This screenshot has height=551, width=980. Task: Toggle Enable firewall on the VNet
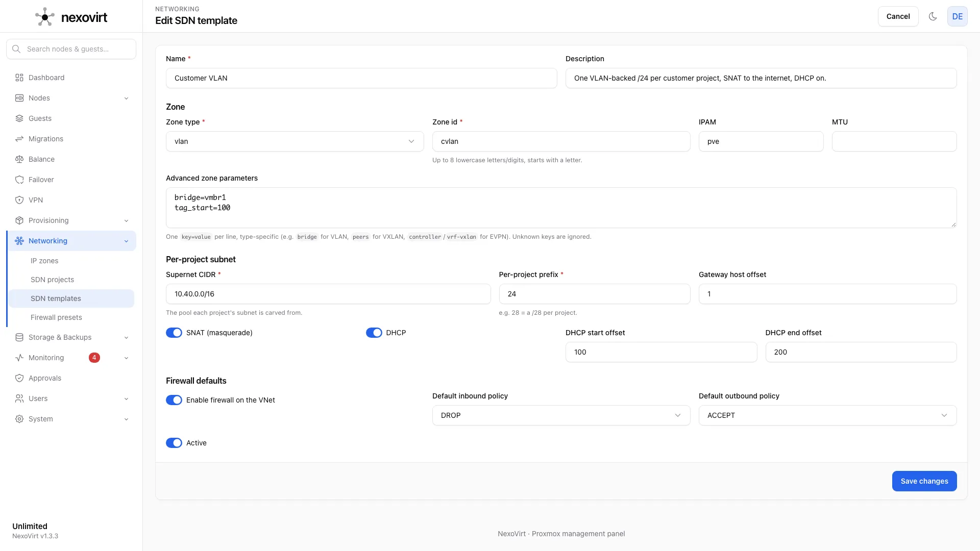(x=174, y=400)
